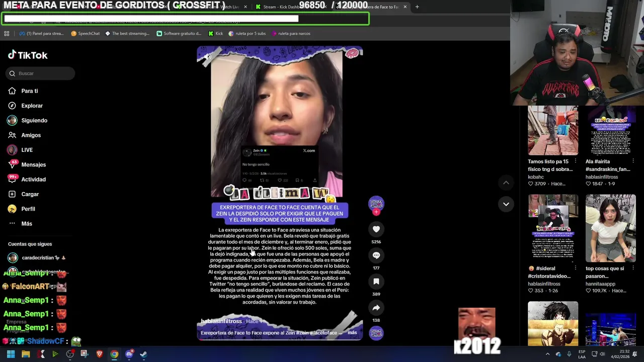Open kobahc creator name

tap(536, 177)
